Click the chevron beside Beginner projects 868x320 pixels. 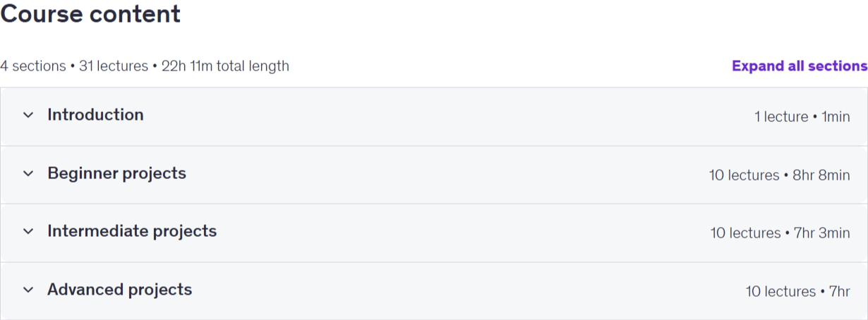coord(28,173)
